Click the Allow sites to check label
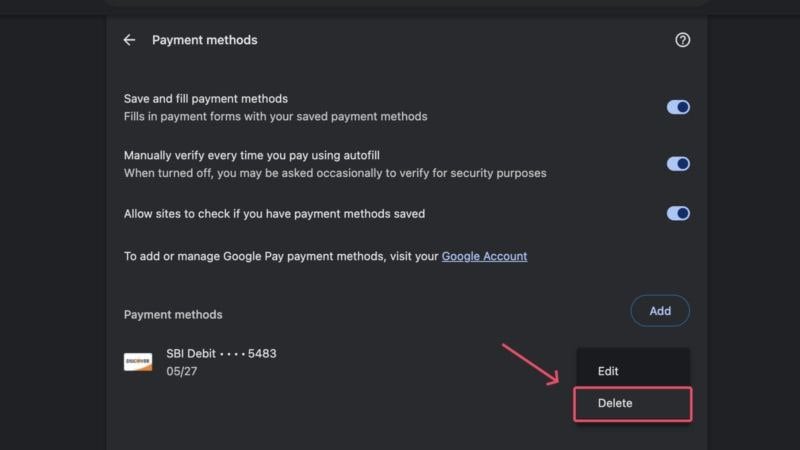Screen dimensions: 800x450 (274, 213)
